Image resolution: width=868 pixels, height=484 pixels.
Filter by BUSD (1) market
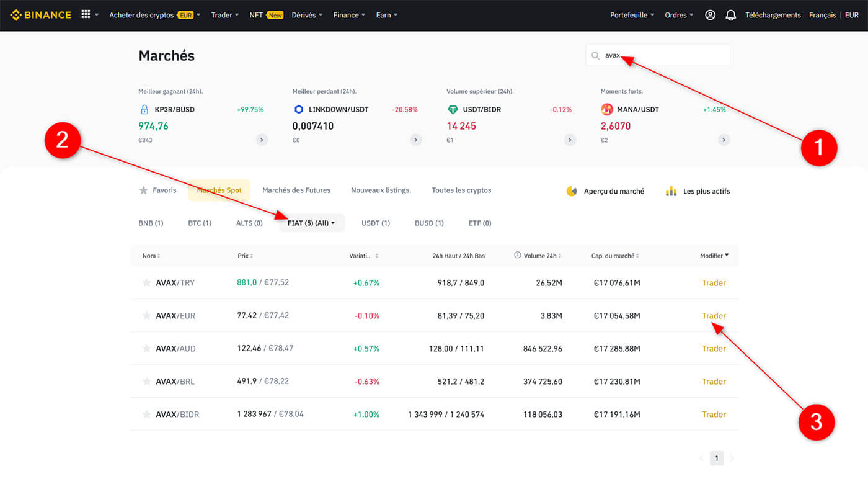pos(429,223)
